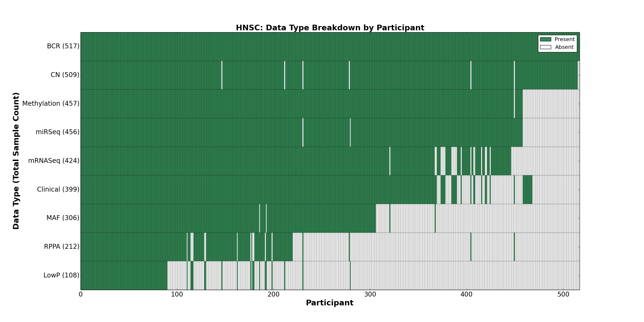
Task: Click the Absent legend label
Action: coord(564,47)
